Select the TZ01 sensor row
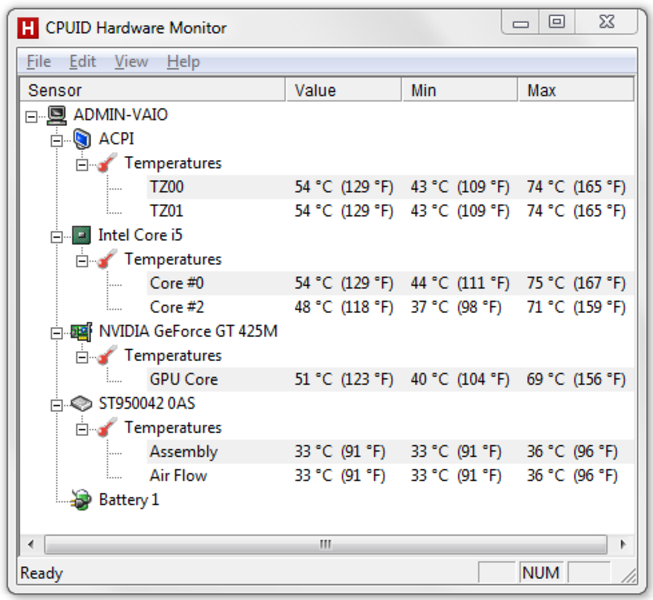This screenshot has width=653, height=600. (x=390, y=211)
